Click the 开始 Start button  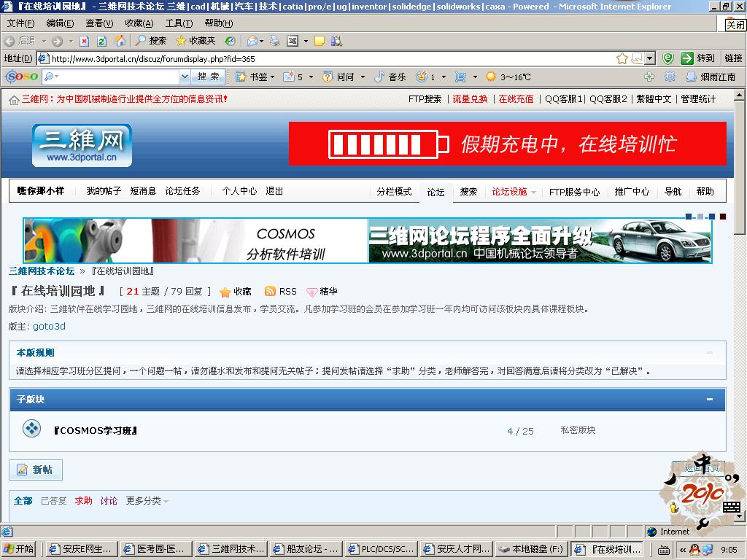pyautogui.click(x=18, y=549)
